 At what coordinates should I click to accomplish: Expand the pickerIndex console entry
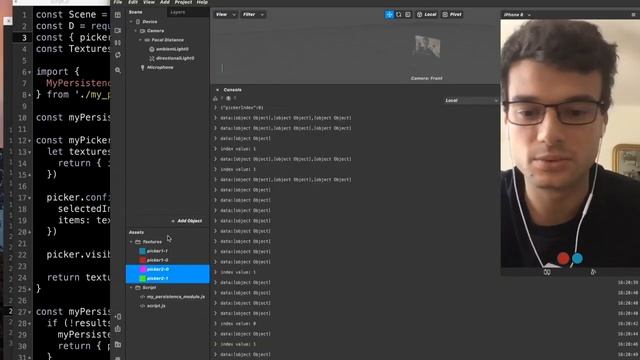click(216, 108)
